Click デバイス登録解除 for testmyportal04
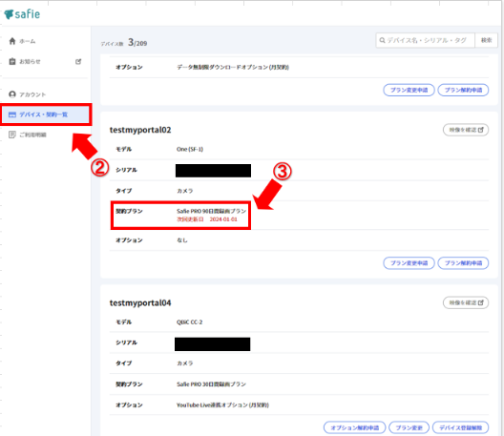This screenshot has height=436, width=504. point(461,427)
